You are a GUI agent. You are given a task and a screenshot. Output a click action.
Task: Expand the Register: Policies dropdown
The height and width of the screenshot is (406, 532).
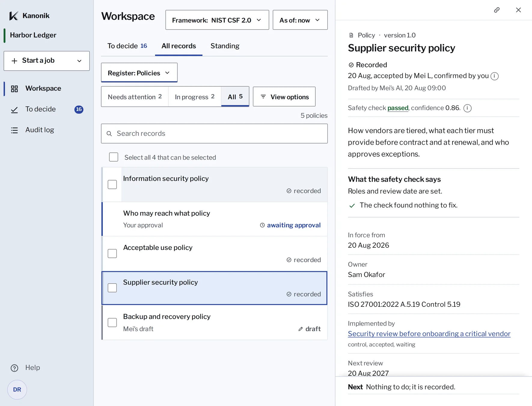[139, 72]
